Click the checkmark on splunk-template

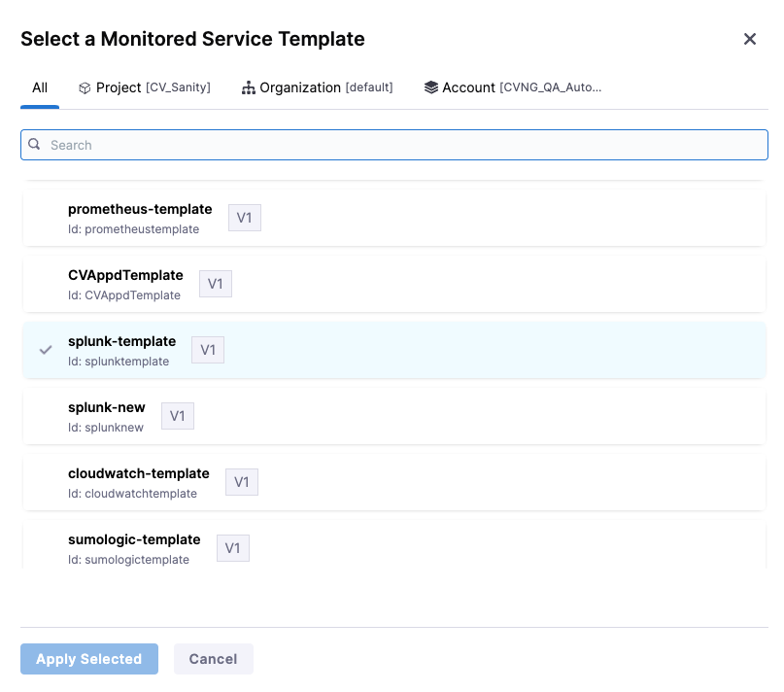[x=46, y=350]
